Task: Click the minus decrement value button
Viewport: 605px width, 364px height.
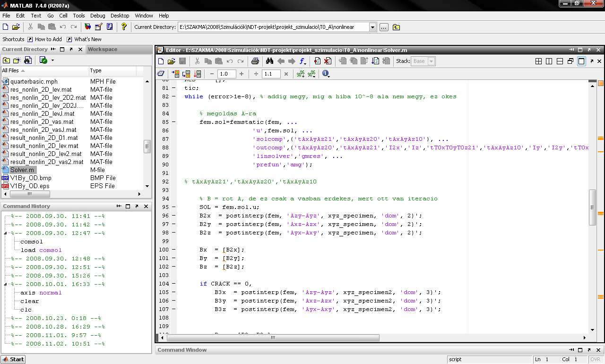Action: [x=211, y=74]
